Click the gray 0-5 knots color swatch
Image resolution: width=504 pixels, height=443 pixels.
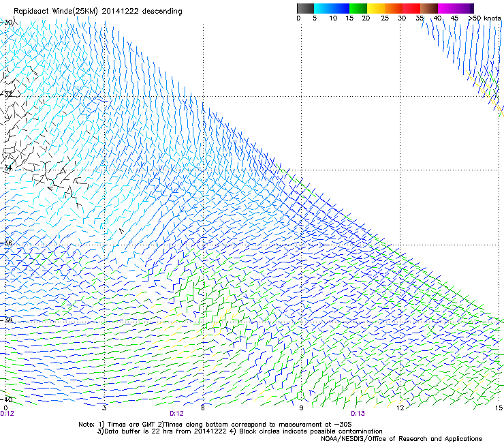305,8
